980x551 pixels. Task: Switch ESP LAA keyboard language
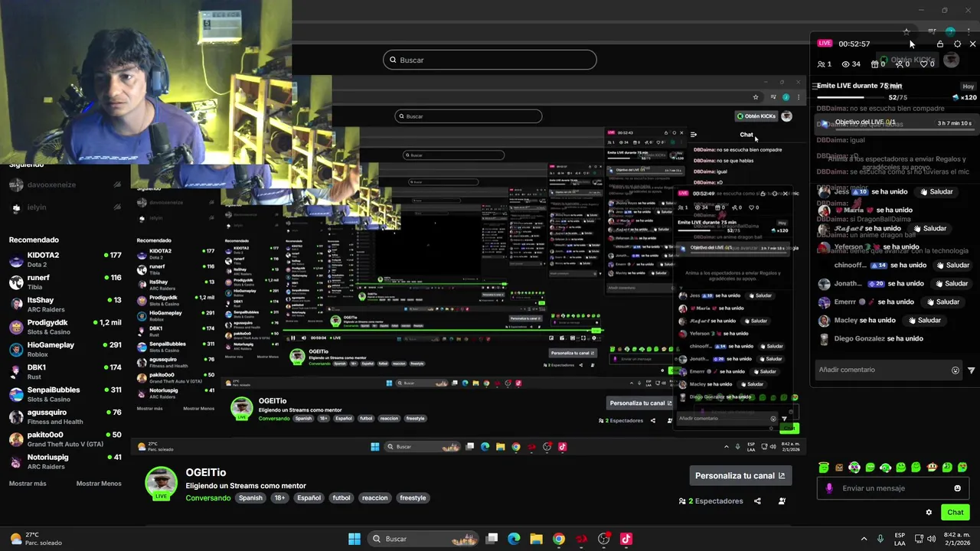click(x=900, y=539)
